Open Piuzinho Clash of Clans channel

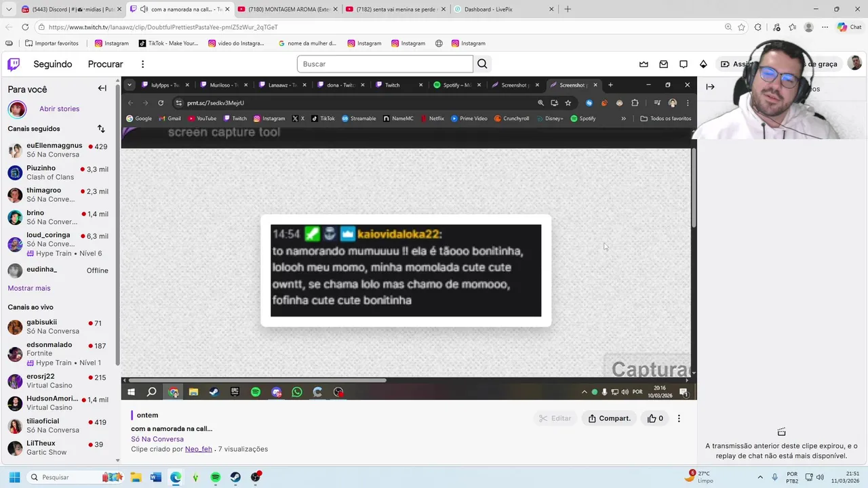[x=58, y=172]
